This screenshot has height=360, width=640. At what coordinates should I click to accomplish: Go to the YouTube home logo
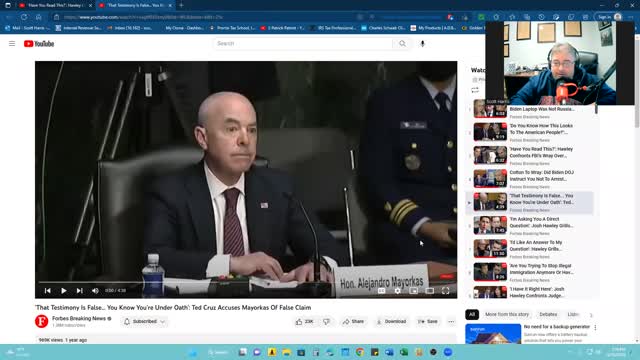pos(39,44)
